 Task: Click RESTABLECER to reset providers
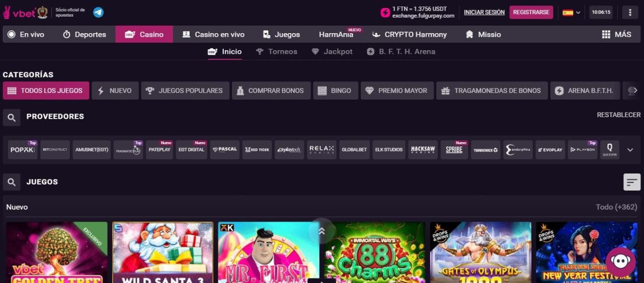618,115
